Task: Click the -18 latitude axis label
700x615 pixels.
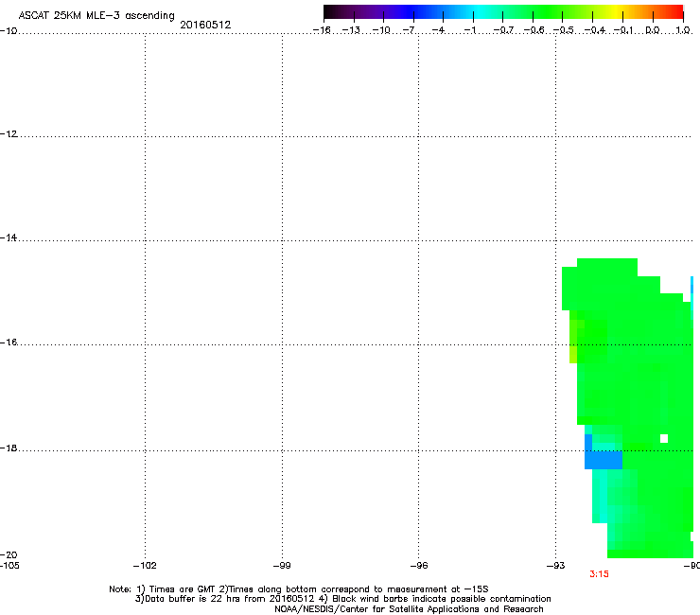Action: tap(9, 448)
